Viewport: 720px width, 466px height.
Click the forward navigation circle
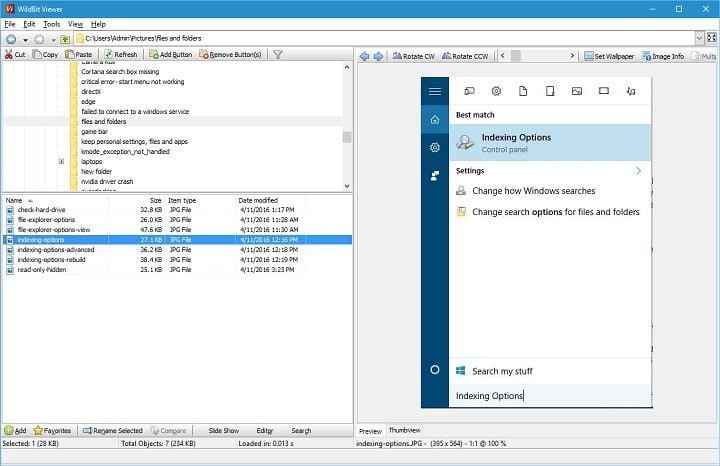pos(40,39)
